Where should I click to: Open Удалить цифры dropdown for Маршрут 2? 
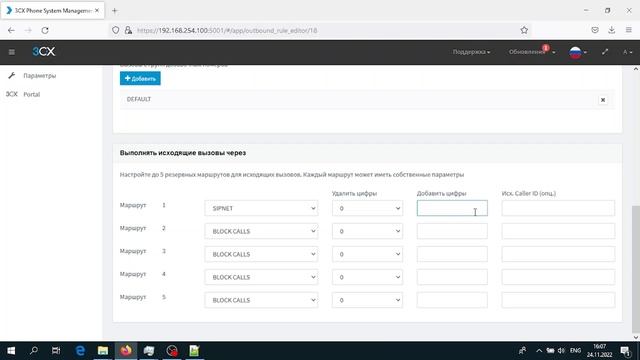[367, 231]
